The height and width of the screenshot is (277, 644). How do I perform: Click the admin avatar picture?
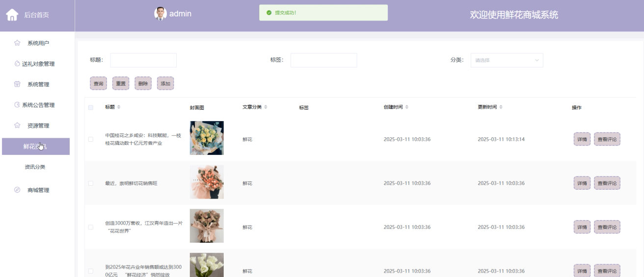(x=161, y=14)
